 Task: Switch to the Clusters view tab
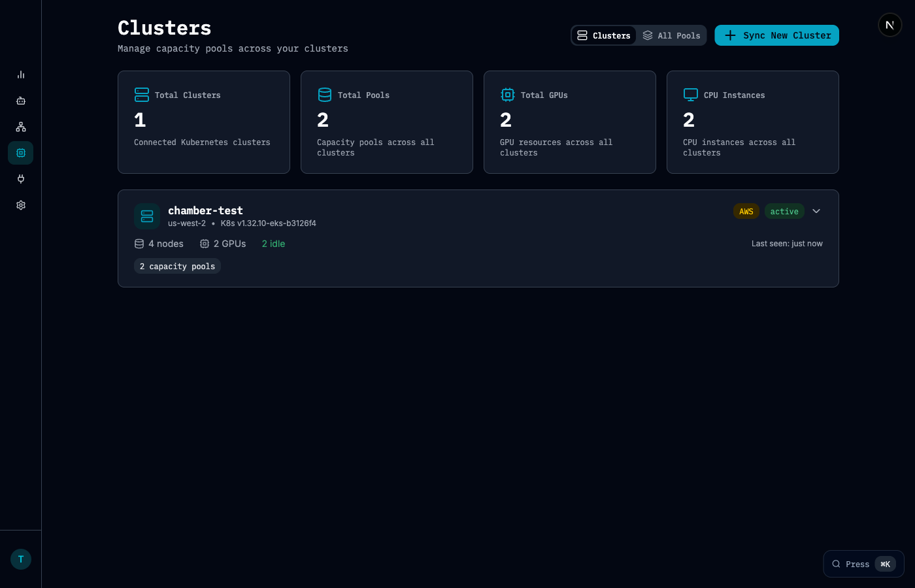point(604,35)
